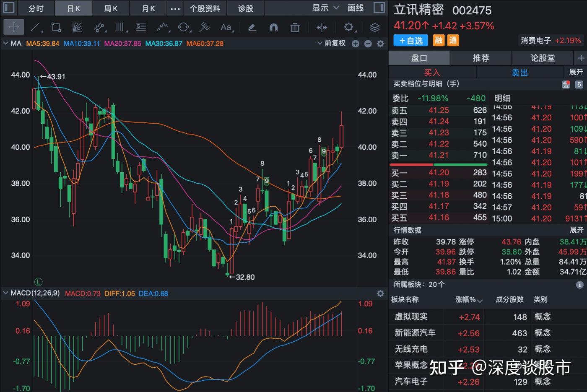Viewport: 587px width, 392px height.
Task: Open 诊股 stock diagnosis tab
Action: tap(246, 8)
